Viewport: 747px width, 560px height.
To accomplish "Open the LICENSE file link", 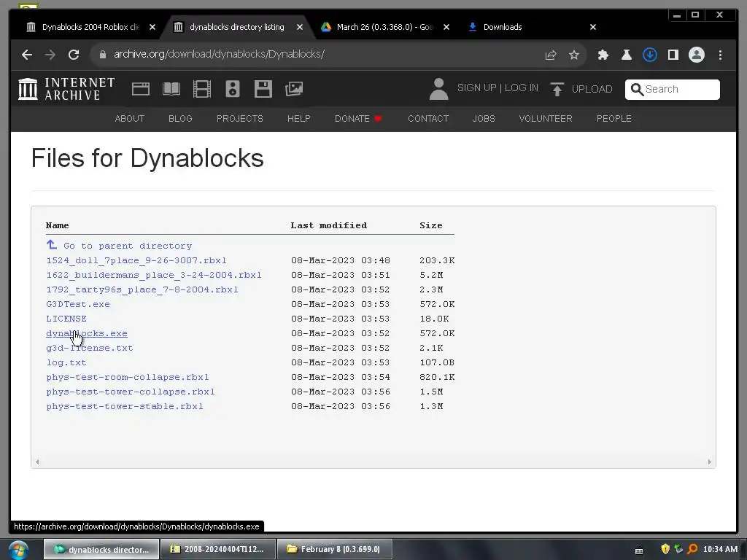I will (x=66, y=319).
